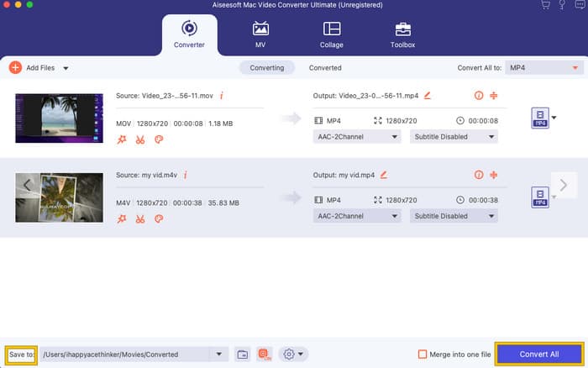Open the MV tab

tap(260, 34)
